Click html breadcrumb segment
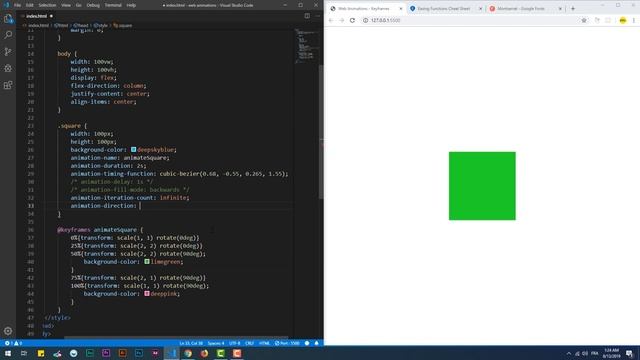The height and width of the screenshot is (360, 640). coord(61,25)
